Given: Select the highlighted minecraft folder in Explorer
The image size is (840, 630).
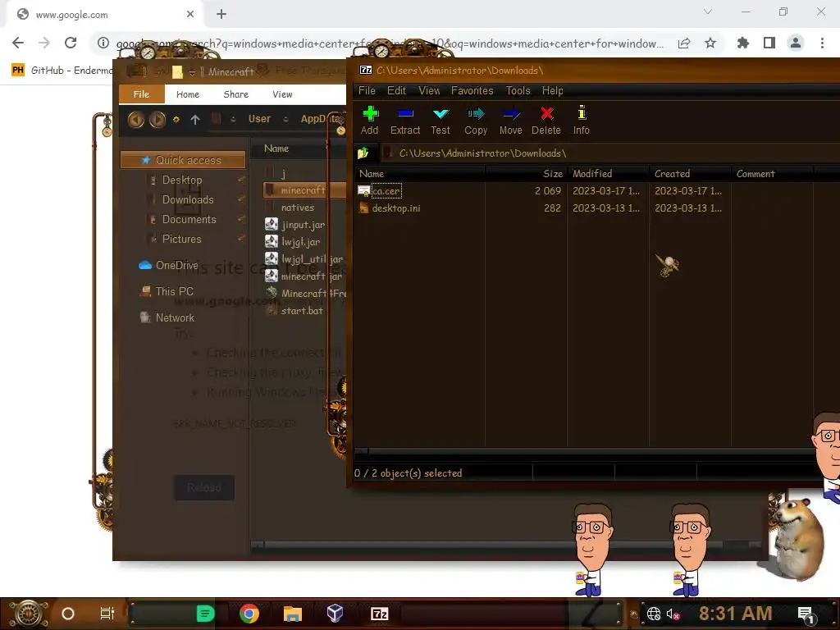Looking at the screenshot, I should pyautogui.click(x=303, y=190).
